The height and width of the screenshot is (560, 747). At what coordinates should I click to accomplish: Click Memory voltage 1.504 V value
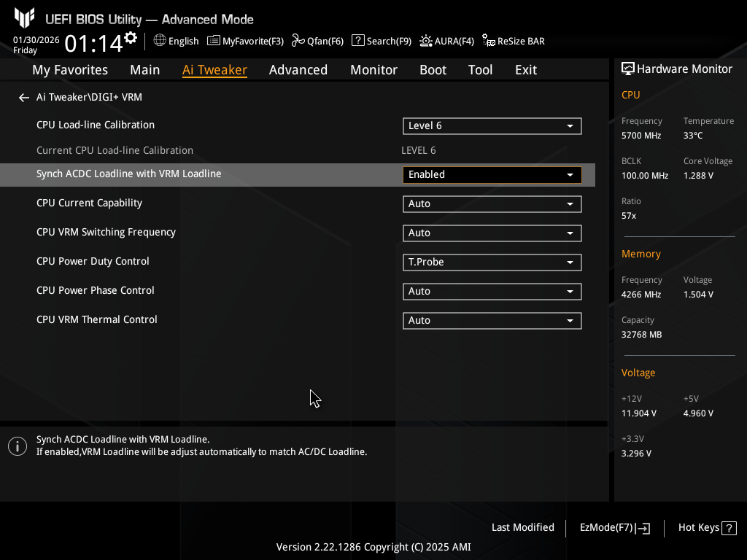[698, 295]
